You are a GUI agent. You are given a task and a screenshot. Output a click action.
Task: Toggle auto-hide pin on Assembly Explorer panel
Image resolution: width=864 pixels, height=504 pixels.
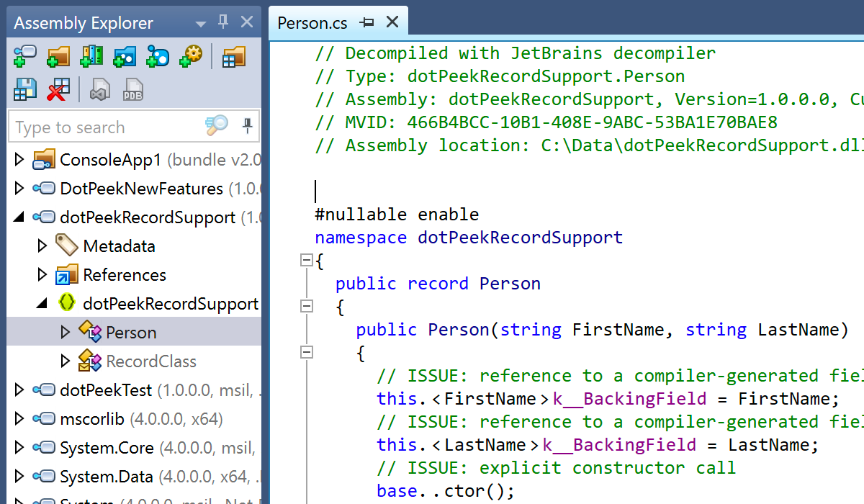coord(223,22)
